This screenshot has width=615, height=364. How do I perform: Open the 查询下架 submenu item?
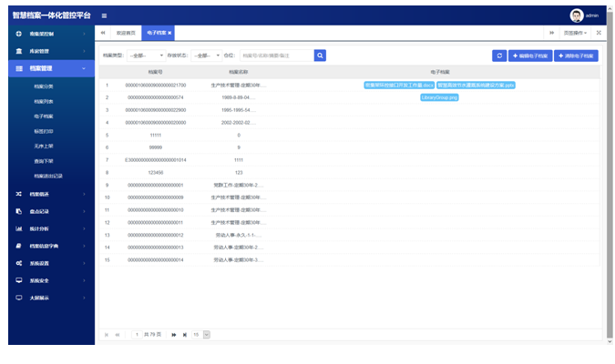(x=44, y=161)
